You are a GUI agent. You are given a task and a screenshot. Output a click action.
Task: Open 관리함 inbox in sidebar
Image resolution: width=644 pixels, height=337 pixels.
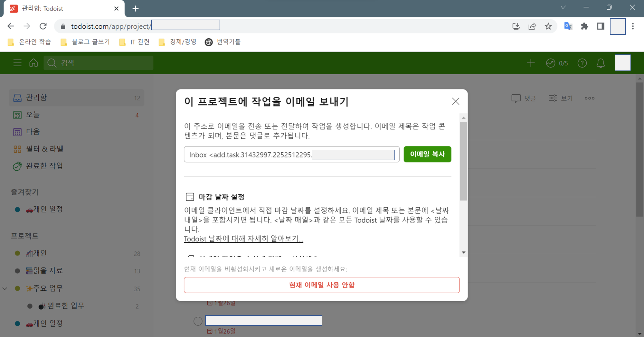click(76, 98)
